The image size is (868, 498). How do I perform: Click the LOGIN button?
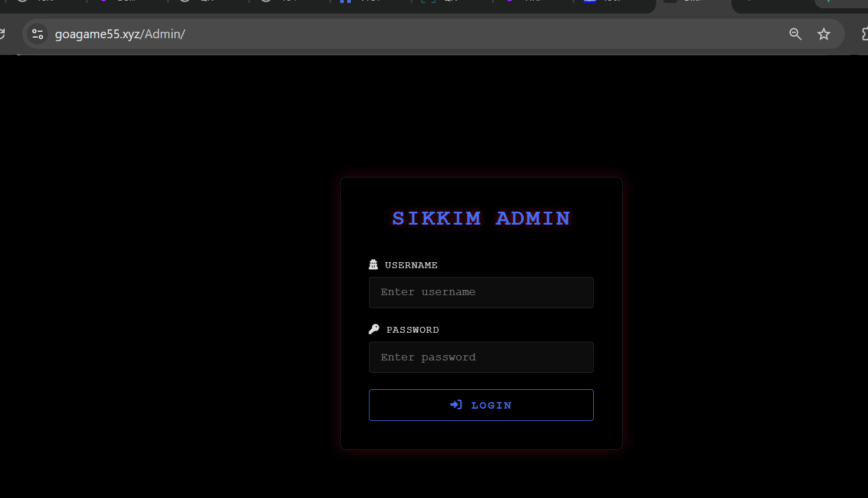(x=481, y=405)
